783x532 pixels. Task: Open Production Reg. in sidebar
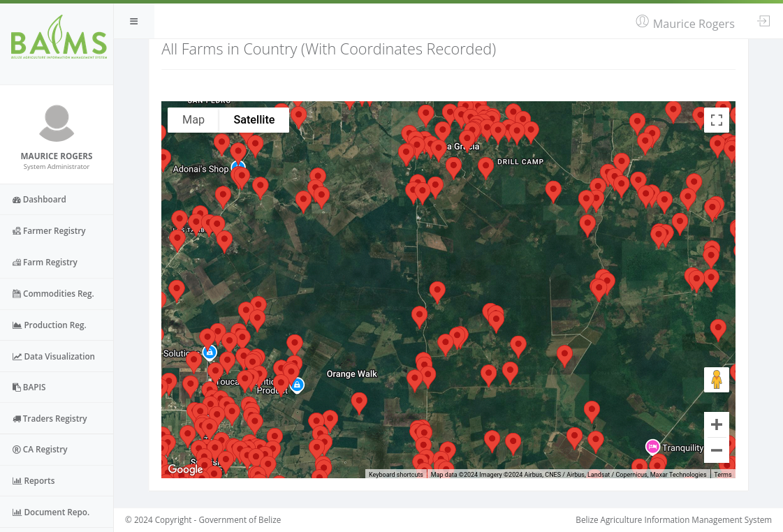pos(57,325)
